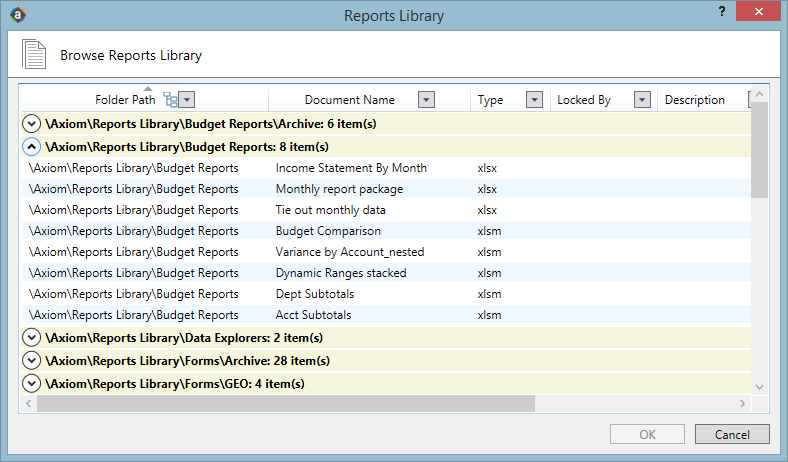
Task: Toggle folder tree grouping icon in Folder Path header
Action: 170,100
